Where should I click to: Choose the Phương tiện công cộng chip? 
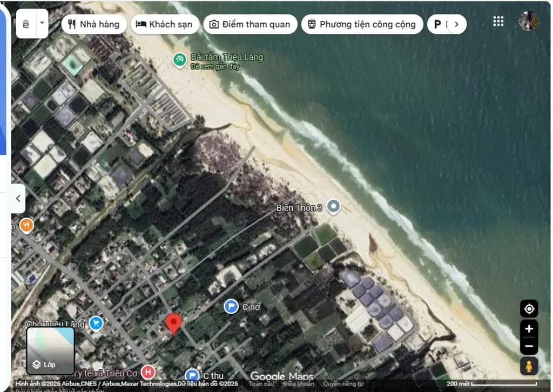[x=362, y=24]
